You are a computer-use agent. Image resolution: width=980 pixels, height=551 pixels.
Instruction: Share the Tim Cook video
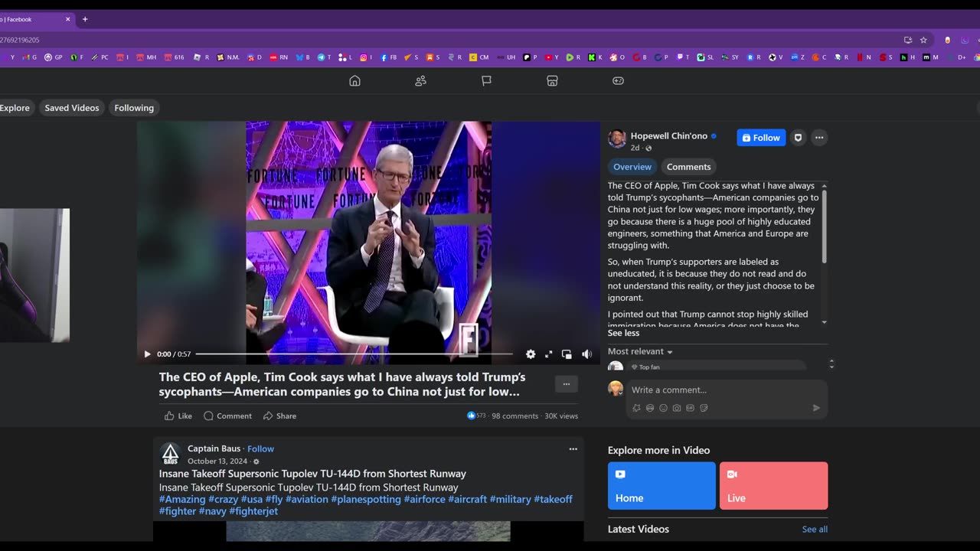[279, 416]
